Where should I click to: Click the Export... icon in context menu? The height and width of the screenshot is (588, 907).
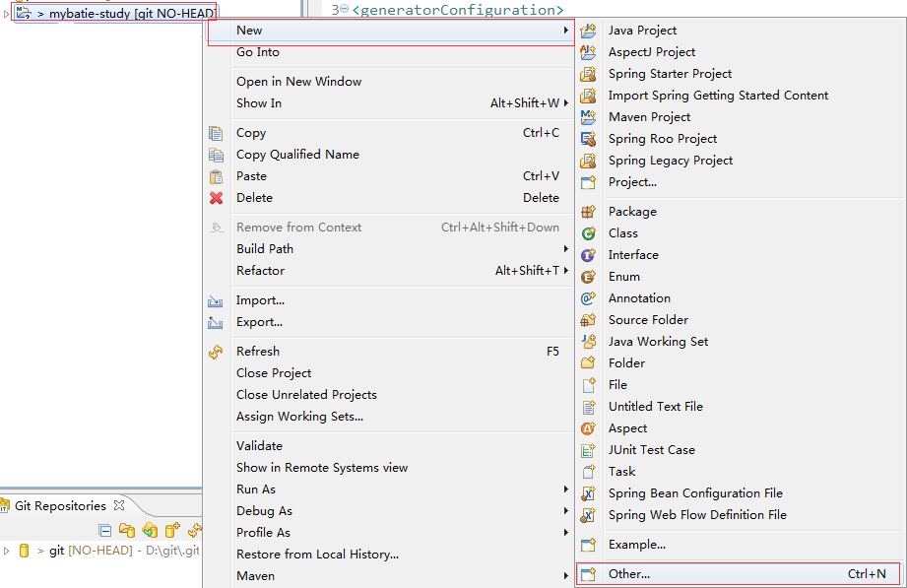click(x=216, y=322)
